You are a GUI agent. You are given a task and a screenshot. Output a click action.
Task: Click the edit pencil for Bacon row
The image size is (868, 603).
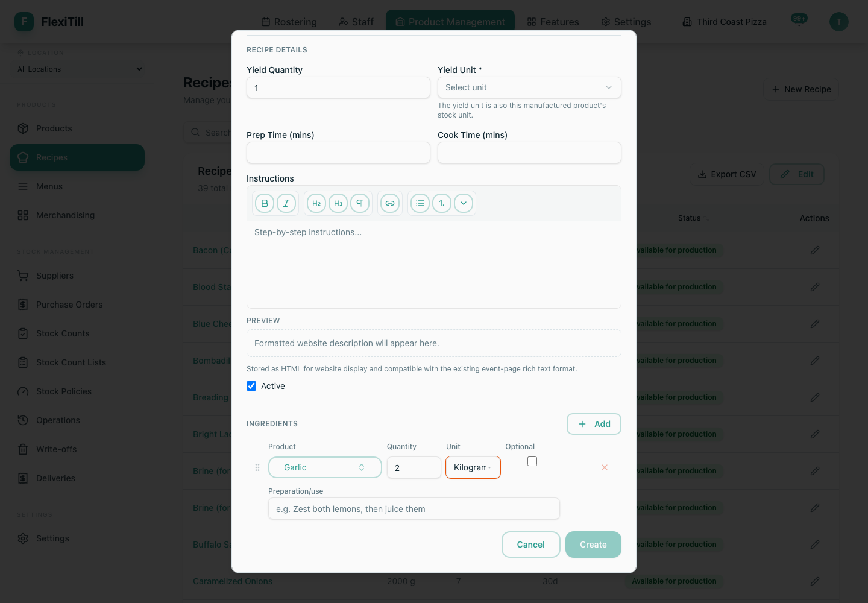(x=815, y=250)
